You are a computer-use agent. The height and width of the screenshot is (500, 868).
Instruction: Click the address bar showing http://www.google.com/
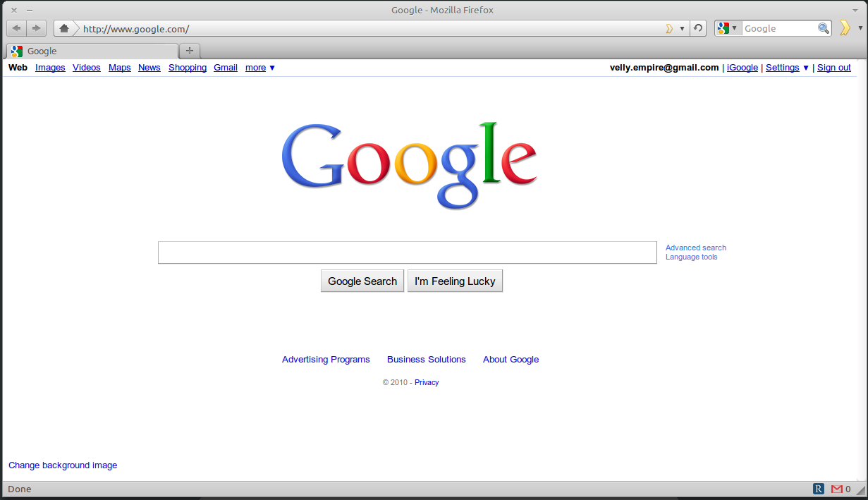click(372, 29)
